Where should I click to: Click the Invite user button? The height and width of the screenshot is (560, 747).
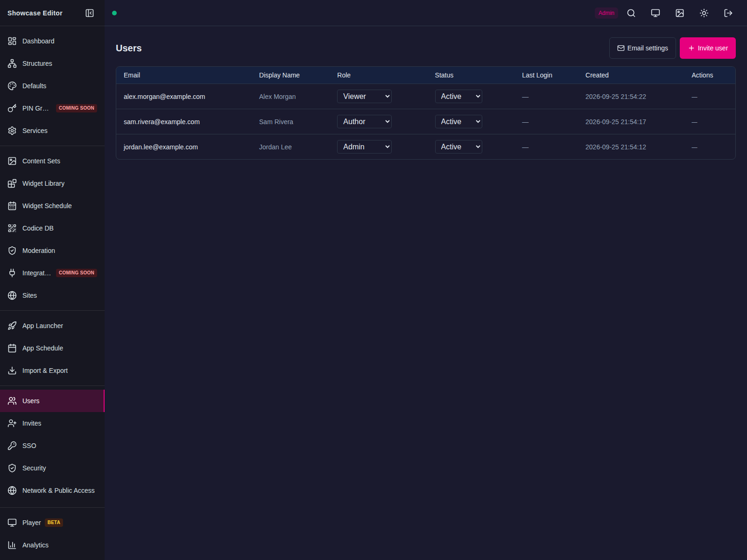(x=707, y=48)
